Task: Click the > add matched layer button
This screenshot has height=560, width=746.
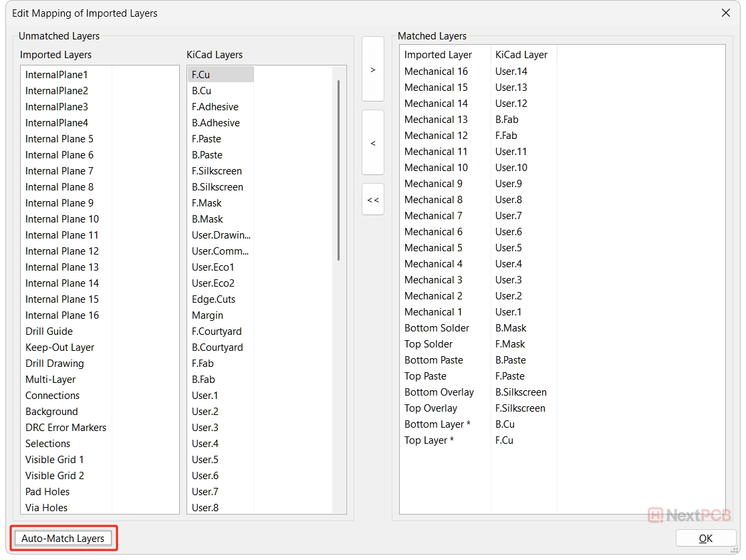Action: [x=372, y=69]
